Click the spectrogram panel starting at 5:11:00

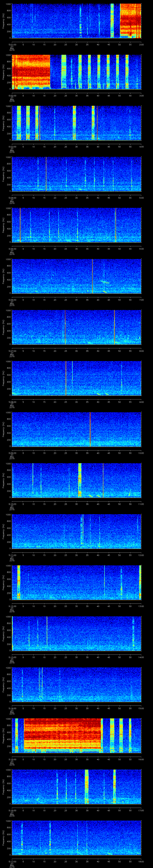[77, 531]
